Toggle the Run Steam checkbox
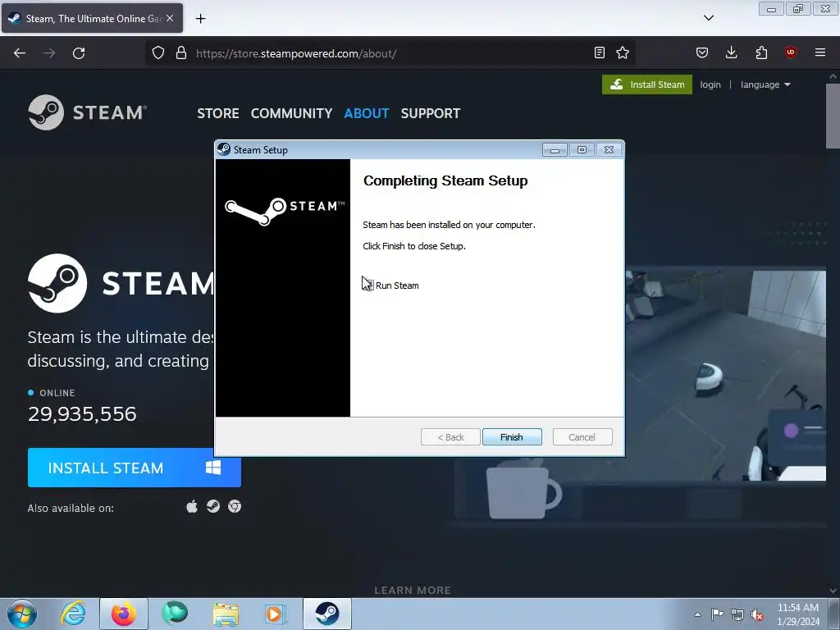This screenshot has width=840, height=630. (x=368, y=285)
